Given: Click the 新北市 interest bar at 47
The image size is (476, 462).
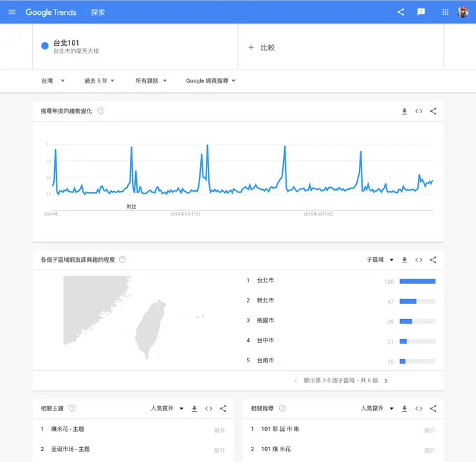Looking at the screenshot, I should click(417, 301).
